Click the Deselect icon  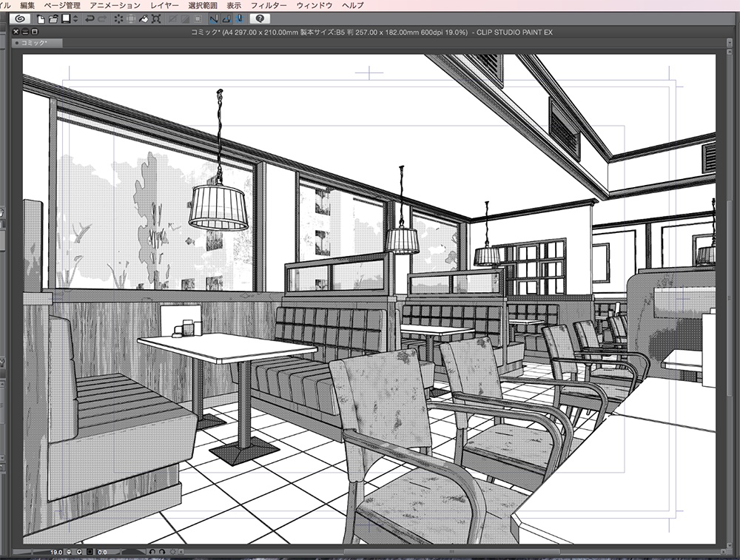[x=172, y=19]
